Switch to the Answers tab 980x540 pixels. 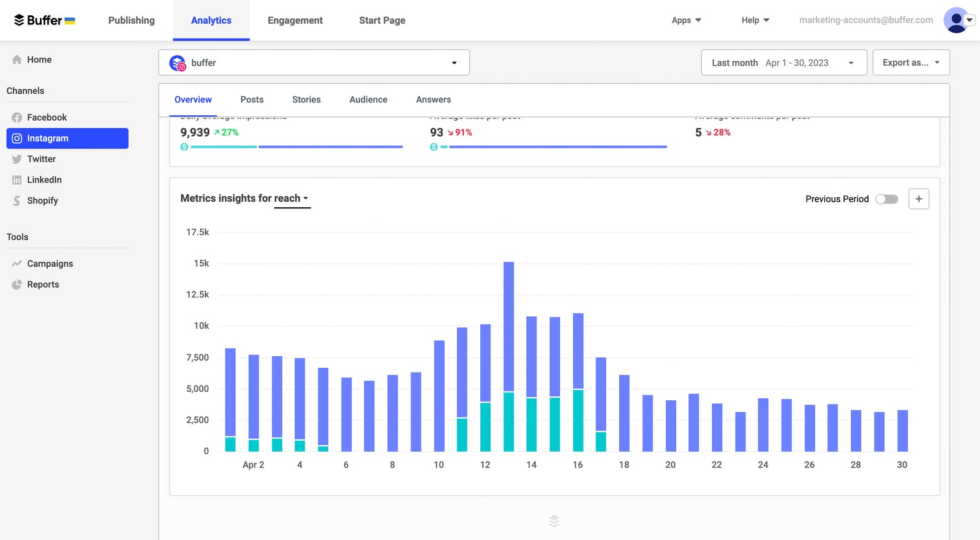point(434,100)
